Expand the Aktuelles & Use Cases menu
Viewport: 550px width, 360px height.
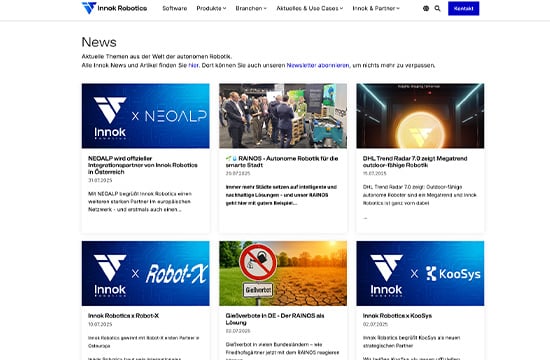click(310, 8)
